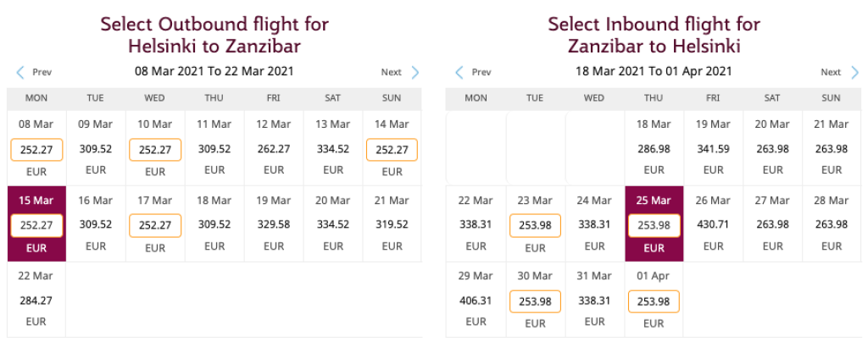Pick outbound 17 Mar fare 252.27
868x353 pixels.
coord(154,226)
